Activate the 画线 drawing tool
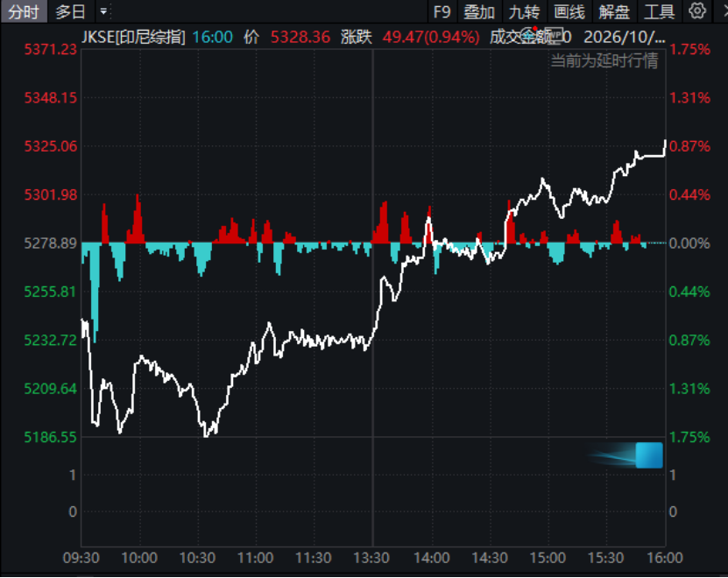 point(569,11)
